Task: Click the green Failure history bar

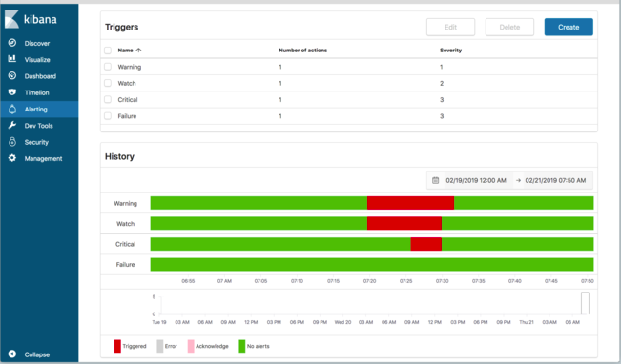Action: [x=372, y=264]
